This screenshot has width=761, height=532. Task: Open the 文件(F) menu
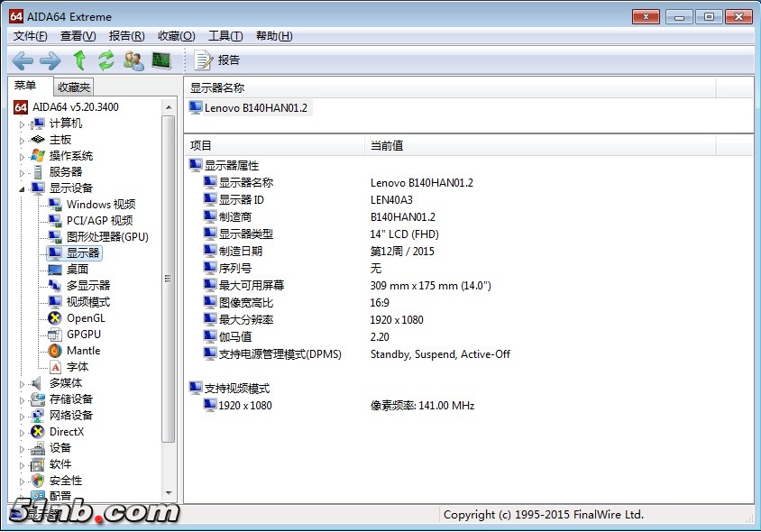(x=30, y=36)
